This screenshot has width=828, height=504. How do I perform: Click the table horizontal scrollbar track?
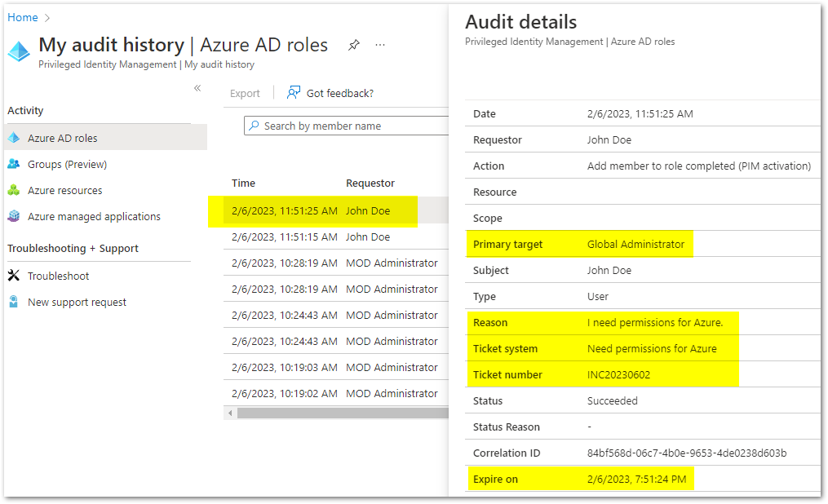(x=343, y=413)
